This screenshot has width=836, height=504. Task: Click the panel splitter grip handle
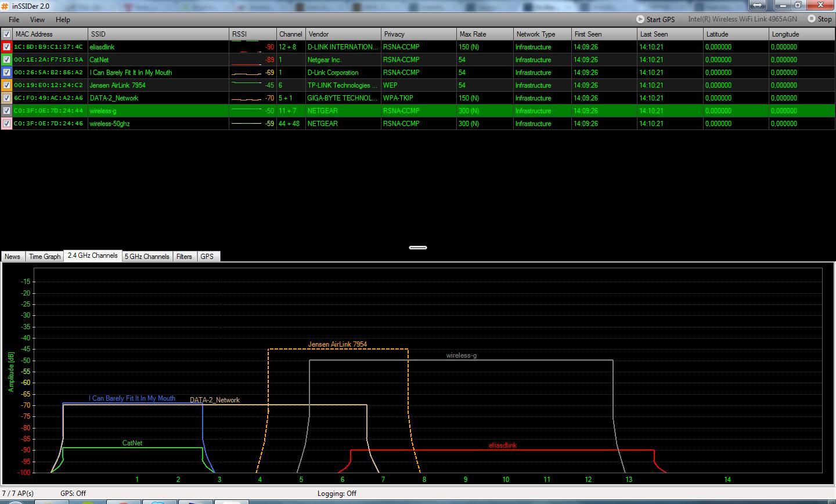point(418,247)
